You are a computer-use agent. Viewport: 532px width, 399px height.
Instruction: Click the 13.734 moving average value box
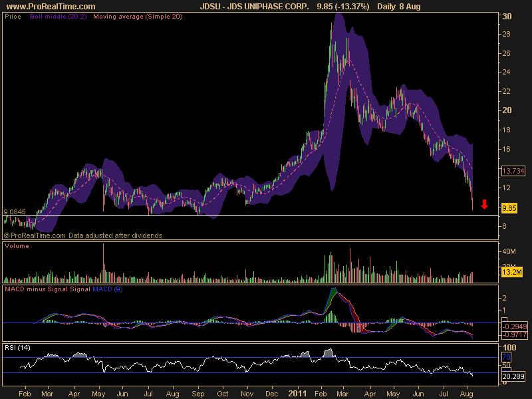click(513, 171)
